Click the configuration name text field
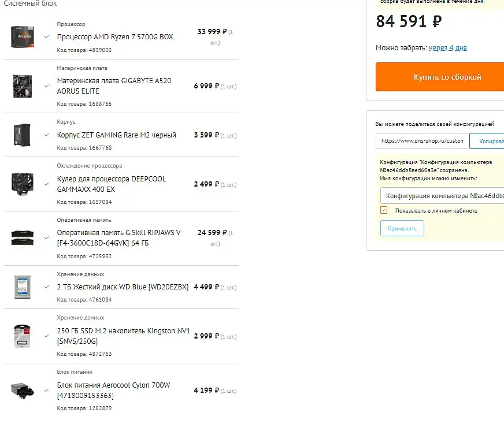Viewport: 504px width, 424px height. (442, 196)
